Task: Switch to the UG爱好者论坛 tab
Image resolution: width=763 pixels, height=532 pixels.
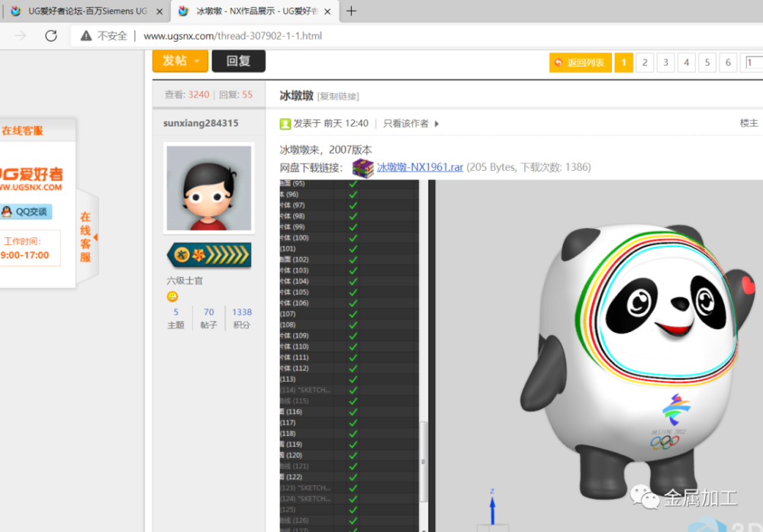Action: 88,11
